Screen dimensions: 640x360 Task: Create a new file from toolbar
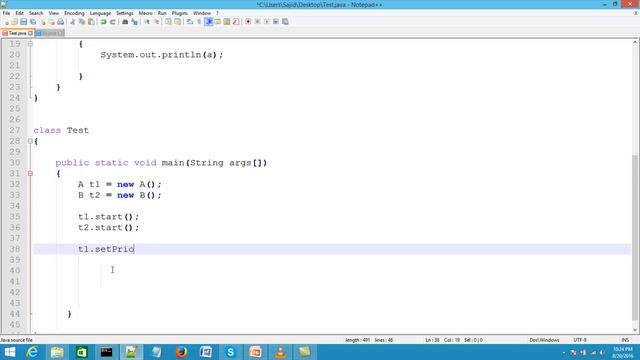pyautogui.click(x=6, y=22)
